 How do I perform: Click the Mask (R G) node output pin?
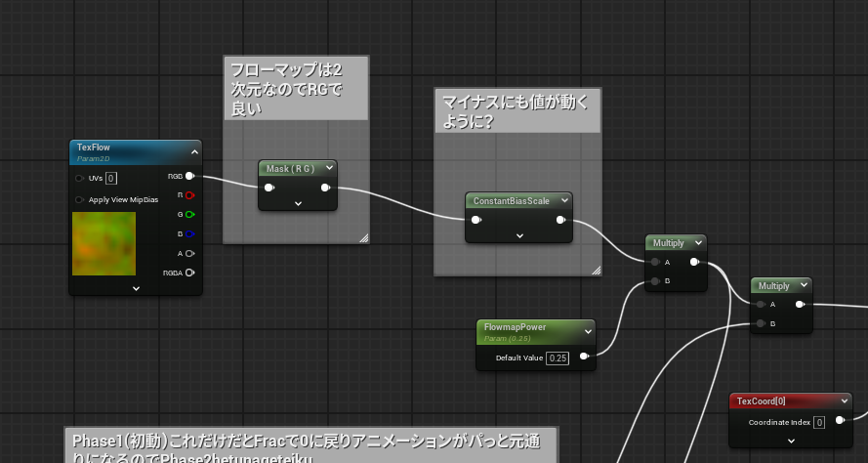click(x=324, y=188)
